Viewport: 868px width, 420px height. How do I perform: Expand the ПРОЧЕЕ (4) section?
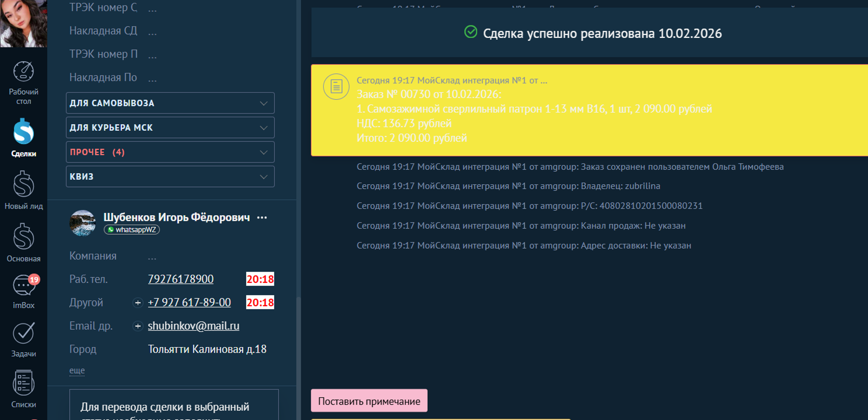(170, 152)
